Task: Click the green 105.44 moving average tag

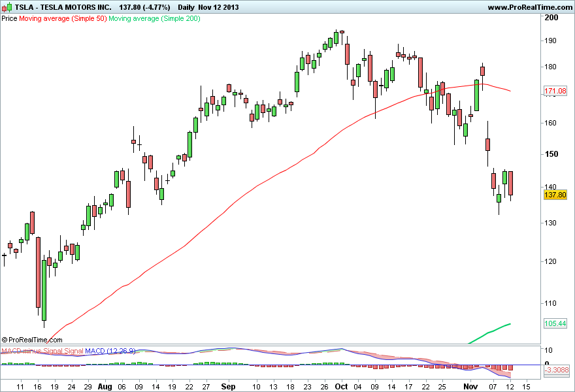Action: pyautogui.click(x=555, y=323)
